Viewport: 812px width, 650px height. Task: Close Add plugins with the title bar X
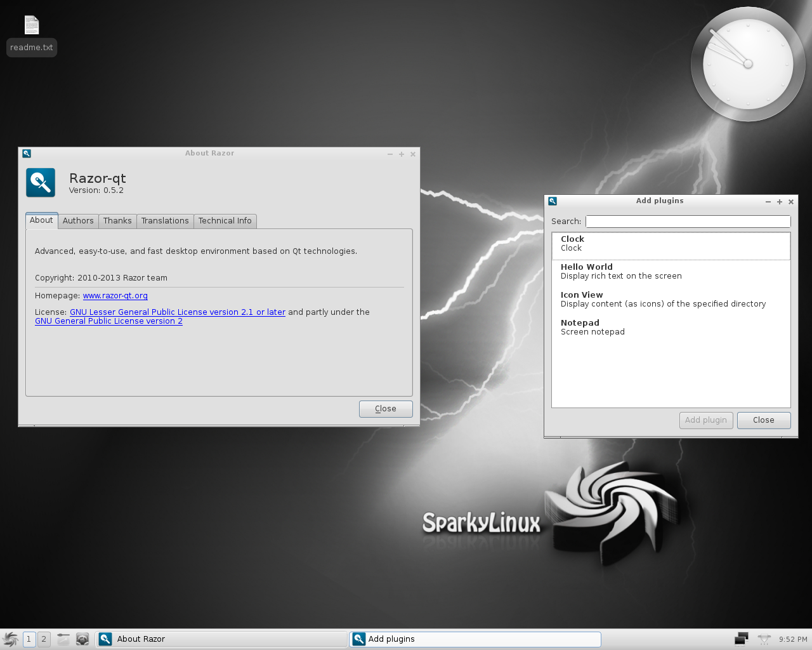pos(791,202)
